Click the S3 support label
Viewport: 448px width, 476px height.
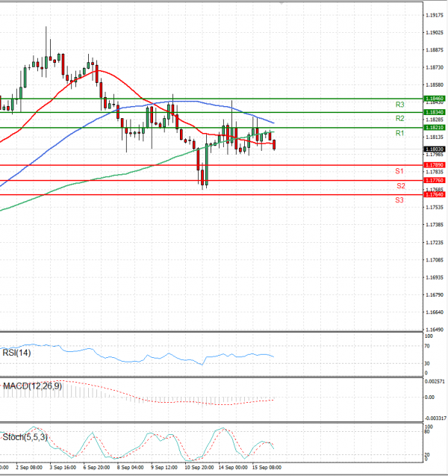tap(399, 200)
